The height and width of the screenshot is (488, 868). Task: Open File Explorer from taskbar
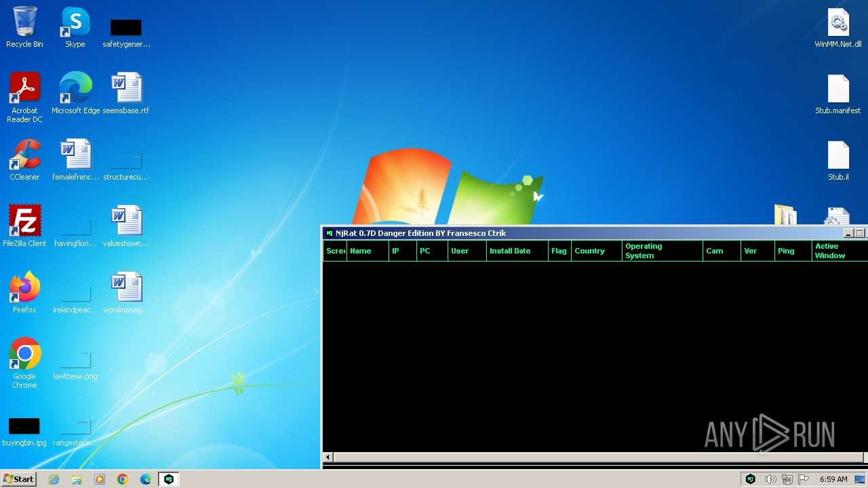77,479
